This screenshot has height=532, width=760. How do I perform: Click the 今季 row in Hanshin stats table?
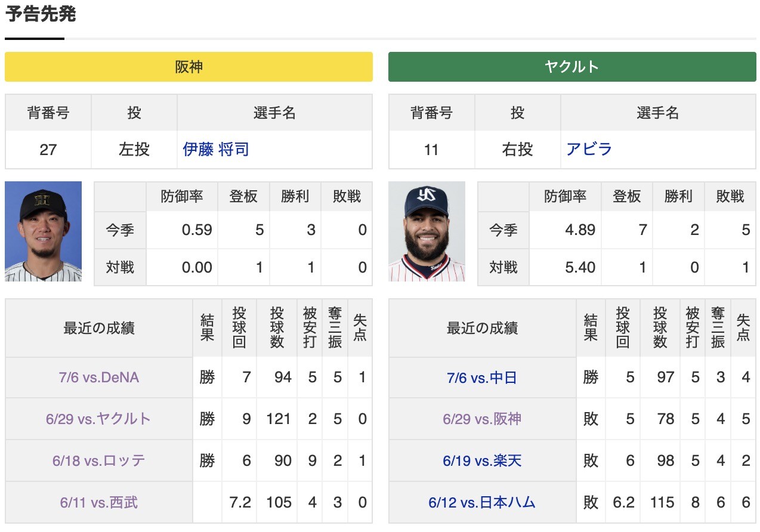[x=119, y=230]
